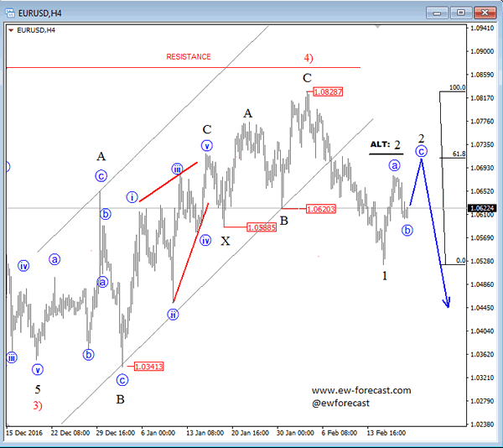Click the 13 Feb 16:00 date label
The height and width of the screenshot is (448, 503).
386,433
